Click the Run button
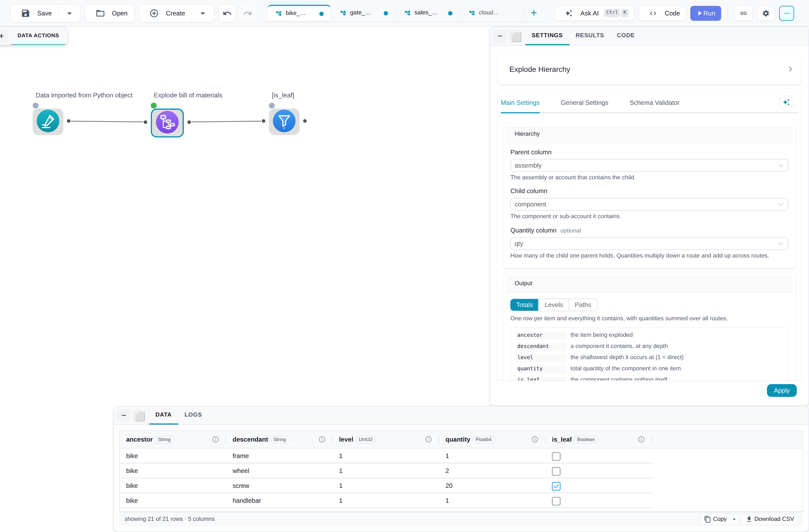This screenshot has height=532, width=809. (706, 13)
